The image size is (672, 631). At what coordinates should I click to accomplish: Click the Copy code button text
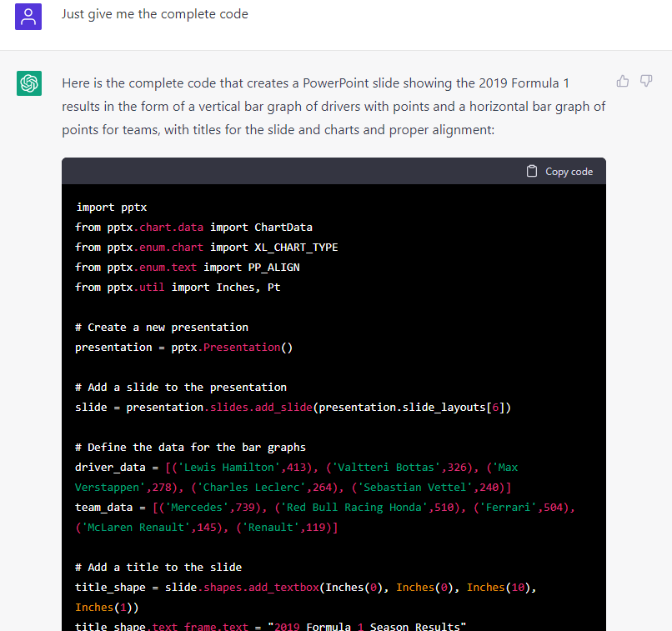tap(569, 172)
